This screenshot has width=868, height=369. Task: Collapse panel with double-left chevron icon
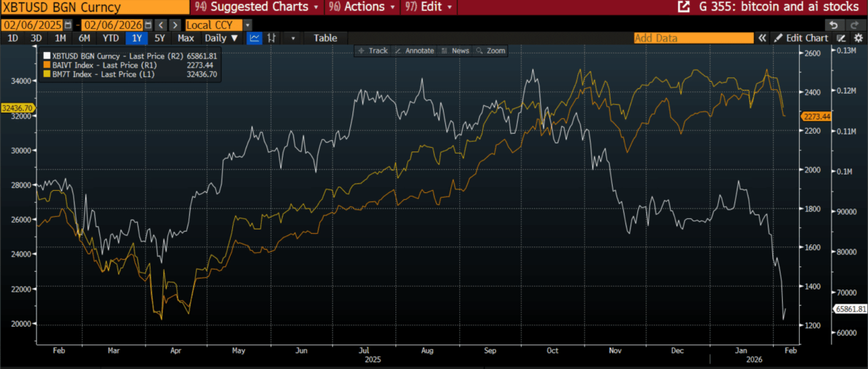pos(761,38)
